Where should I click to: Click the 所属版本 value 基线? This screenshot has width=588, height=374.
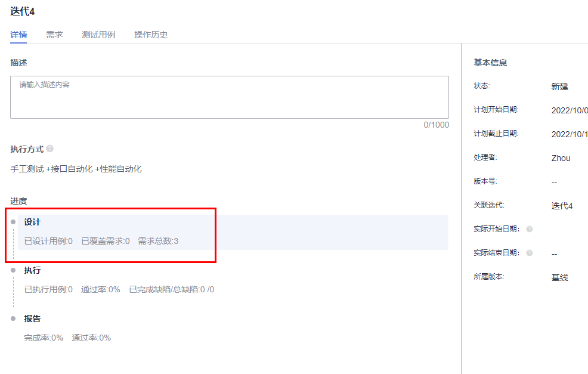[x=559, y=277]
